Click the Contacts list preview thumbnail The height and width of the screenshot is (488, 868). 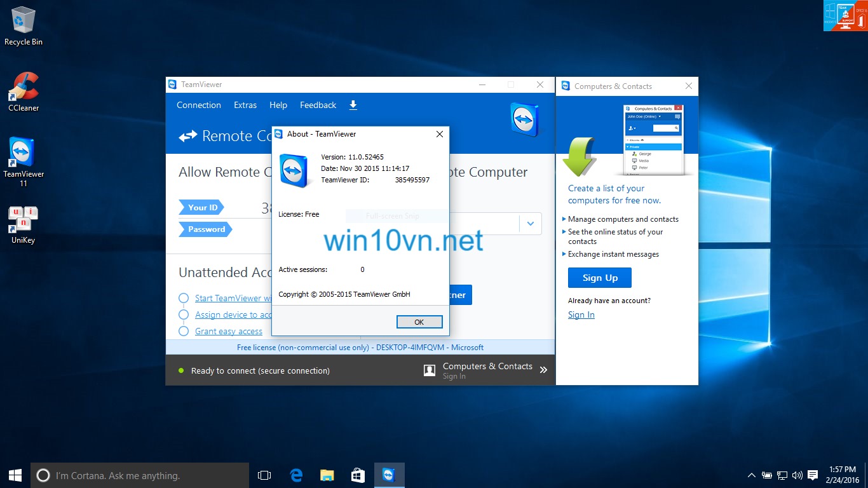point(653,140)
